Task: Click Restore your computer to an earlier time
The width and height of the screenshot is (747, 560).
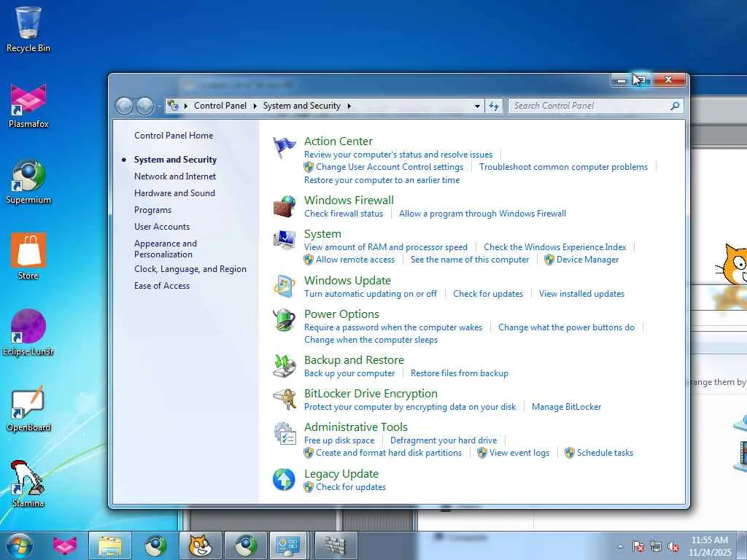Action: click(x=382, y=180)
